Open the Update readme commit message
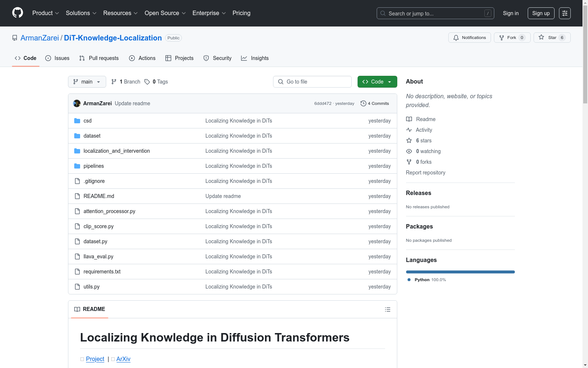Viewport: 588px width, 368px height. (132, 103)
